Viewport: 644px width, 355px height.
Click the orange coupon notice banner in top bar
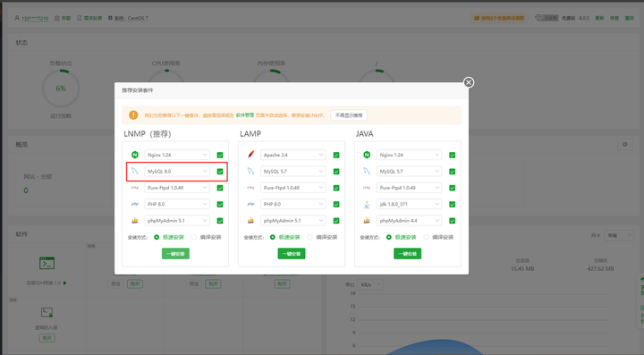499,18
